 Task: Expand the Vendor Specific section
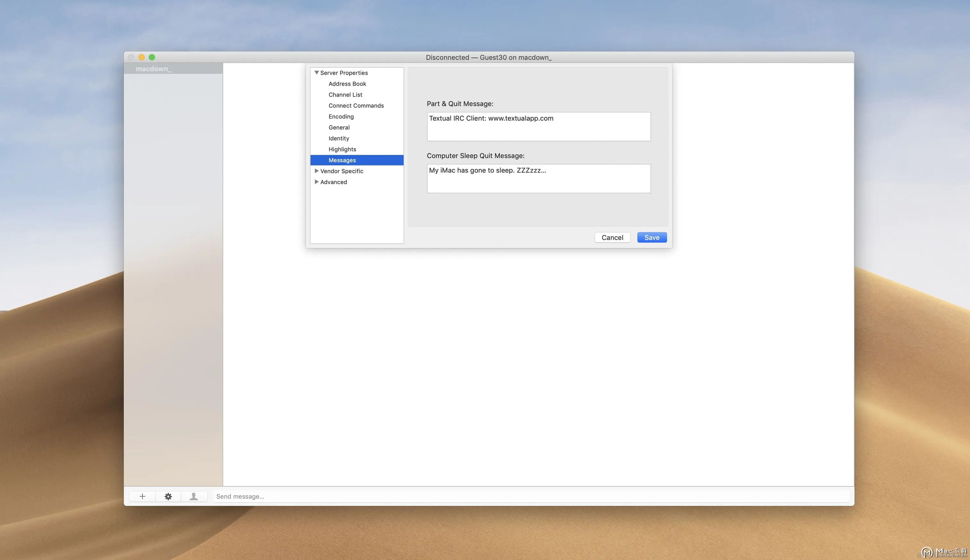(317, 171)
